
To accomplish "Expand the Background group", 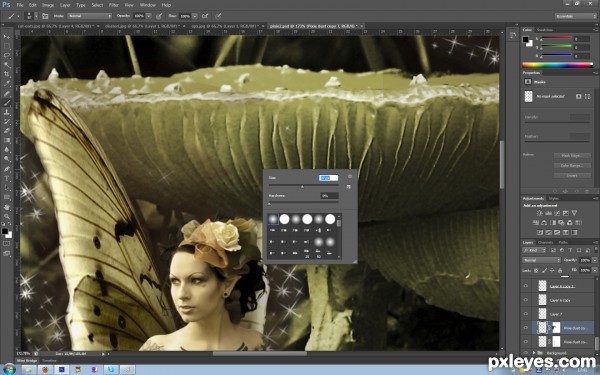I will pos(534,352).
